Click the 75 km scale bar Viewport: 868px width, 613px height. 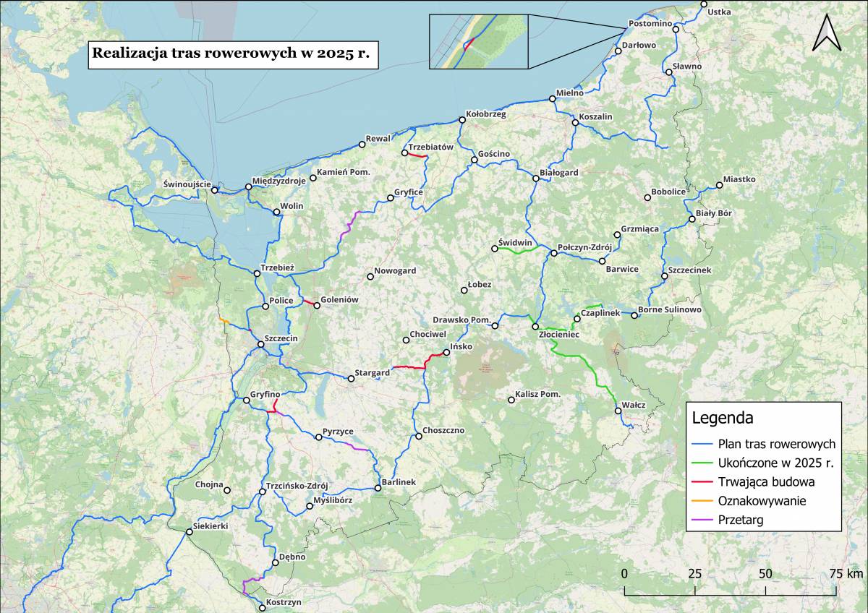pyautogui.click(x=731, y=590)
